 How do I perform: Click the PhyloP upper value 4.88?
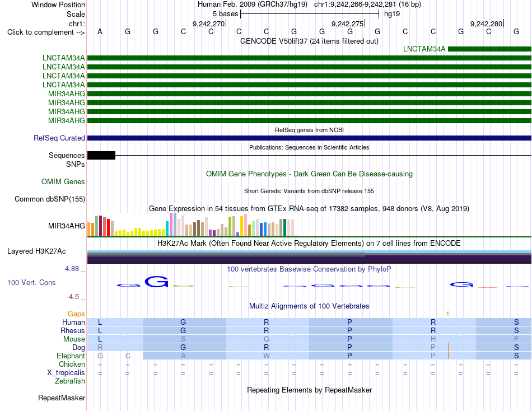click(x=72, y=269)
